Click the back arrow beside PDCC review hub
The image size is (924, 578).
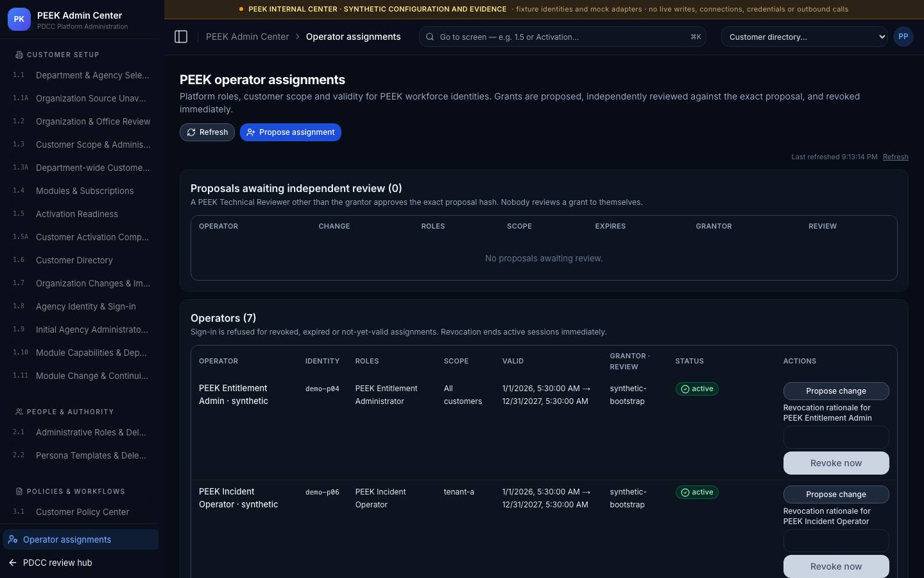pos(13,563)
